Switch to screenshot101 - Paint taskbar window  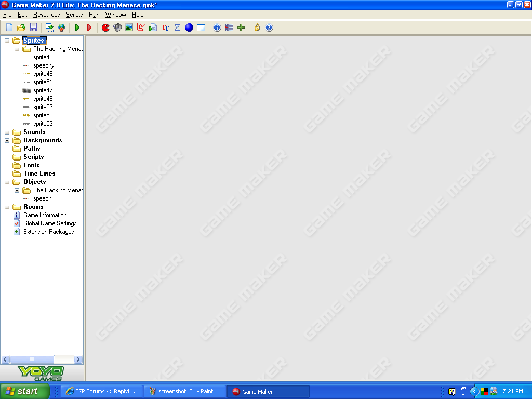185,392
